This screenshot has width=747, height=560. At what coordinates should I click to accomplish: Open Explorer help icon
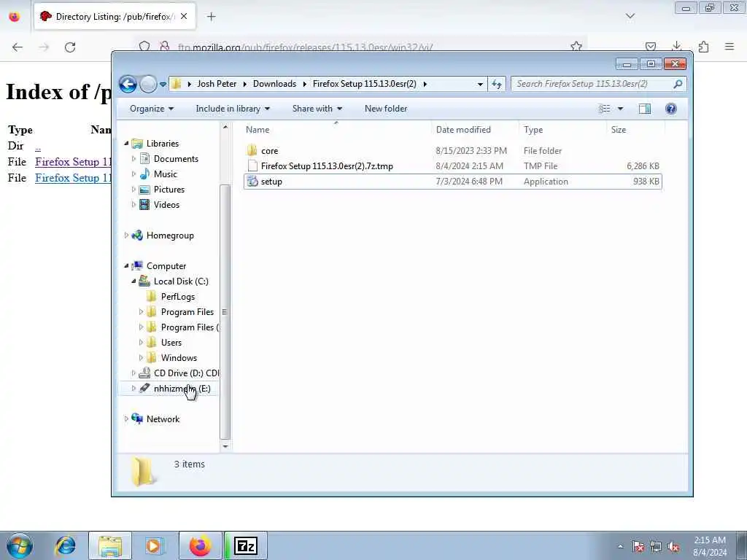671,109
